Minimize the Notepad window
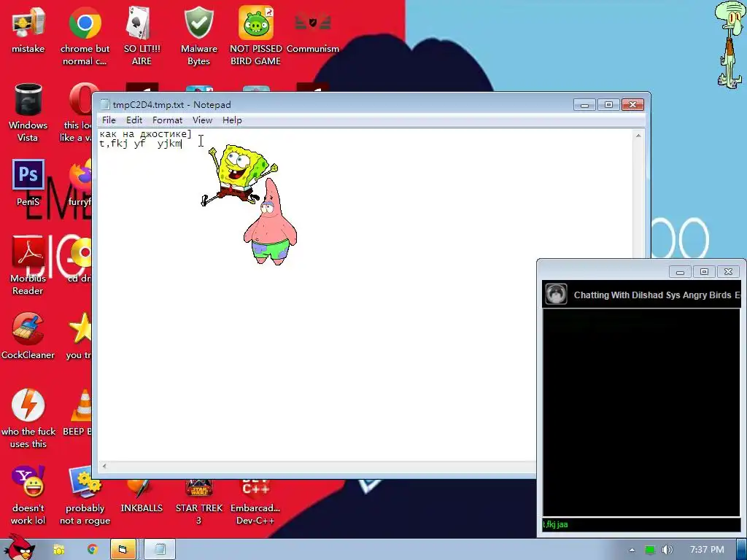The height and width of the screenshot is (560, 747). tap(584, 105)
